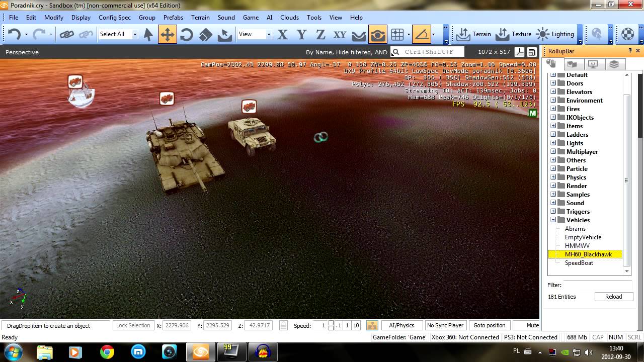This screenshot has height=362, width=644.
Task: Enable XY plane axis constraint
Action: pyautogui.click(x=340, y=34)
